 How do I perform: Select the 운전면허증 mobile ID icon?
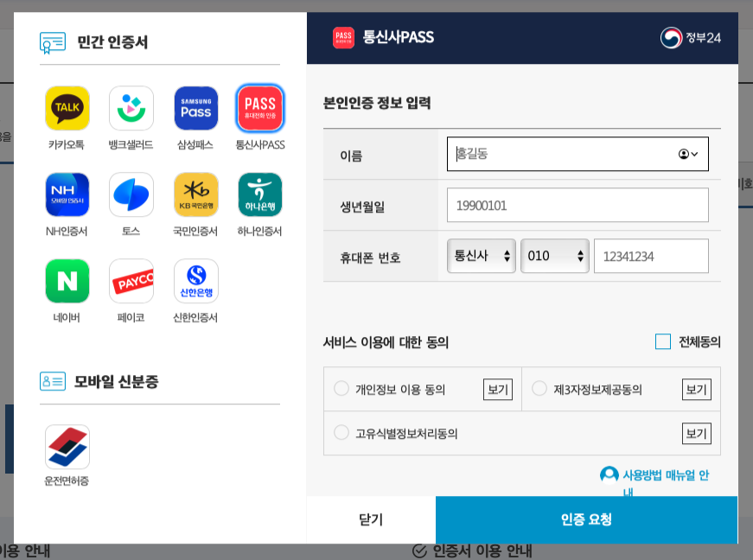pyautogui.click(x=67, y=447)
